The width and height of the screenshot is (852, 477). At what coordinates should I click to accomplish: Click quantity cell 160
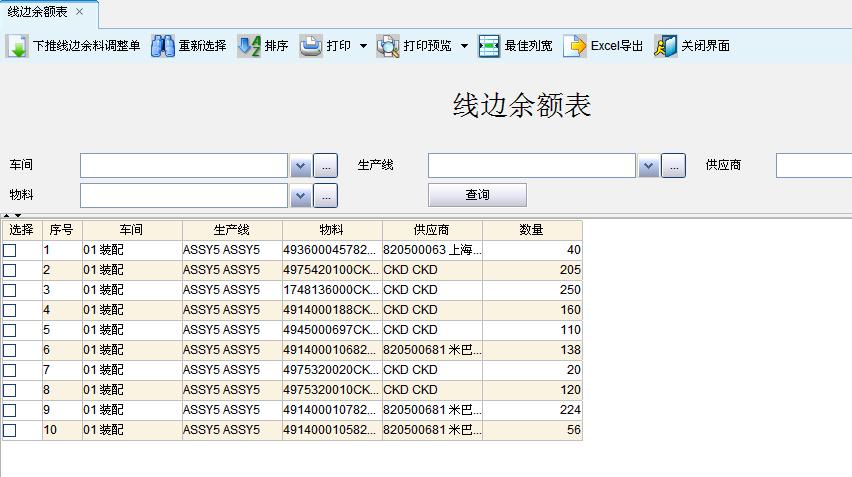point(532,310)
